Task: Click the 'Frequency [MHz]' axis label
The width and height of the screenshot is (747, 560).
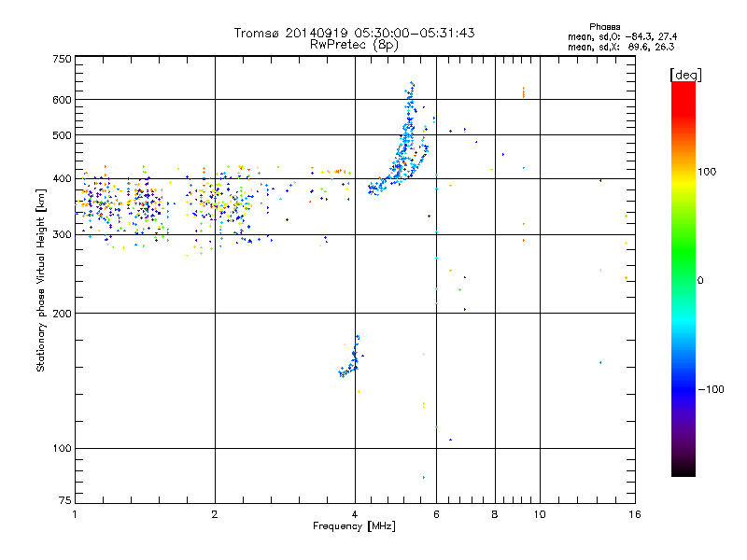Action: pyautogui.click(x=354, y=526)
